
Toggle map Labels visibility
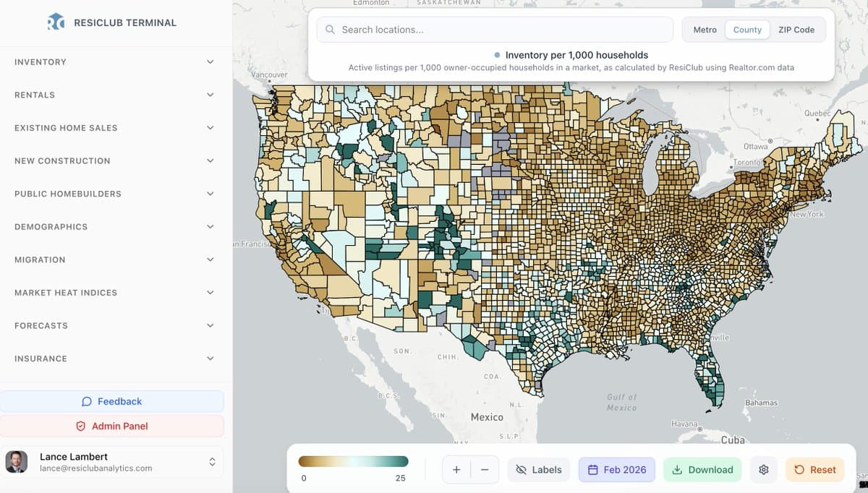[x=538, y=469]
